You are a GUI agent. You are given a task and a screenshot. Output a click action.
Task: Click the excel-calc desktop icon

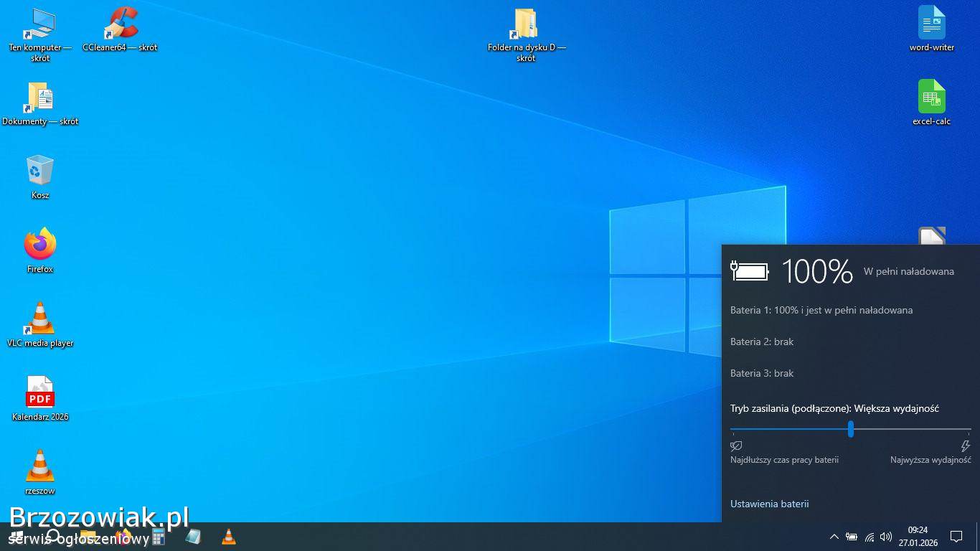pos(931,98)
